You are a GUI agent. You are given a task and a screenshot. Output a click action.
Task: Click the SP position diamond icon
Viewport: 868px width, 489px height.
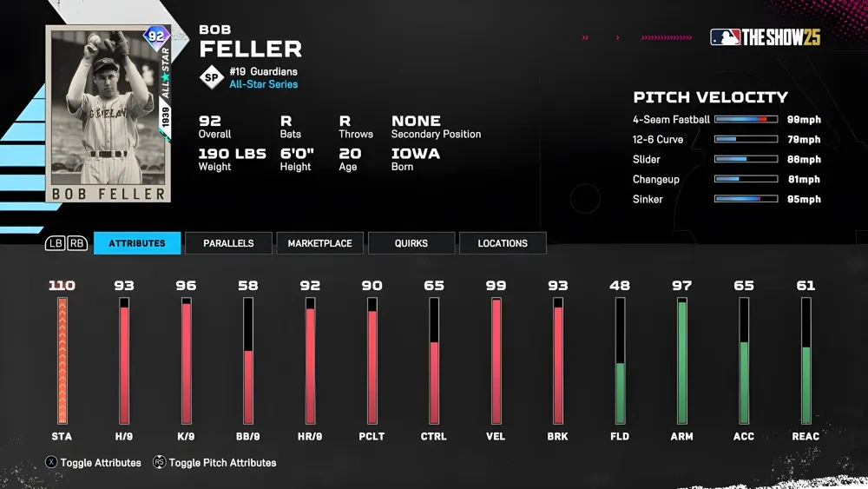[212, 77]
